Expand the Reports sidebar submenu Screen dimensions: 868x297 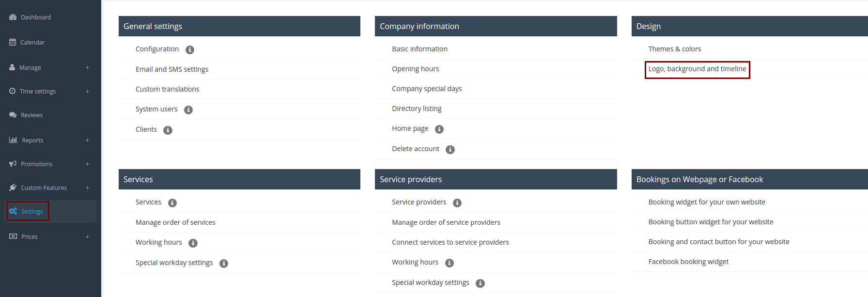coord(87,140)
